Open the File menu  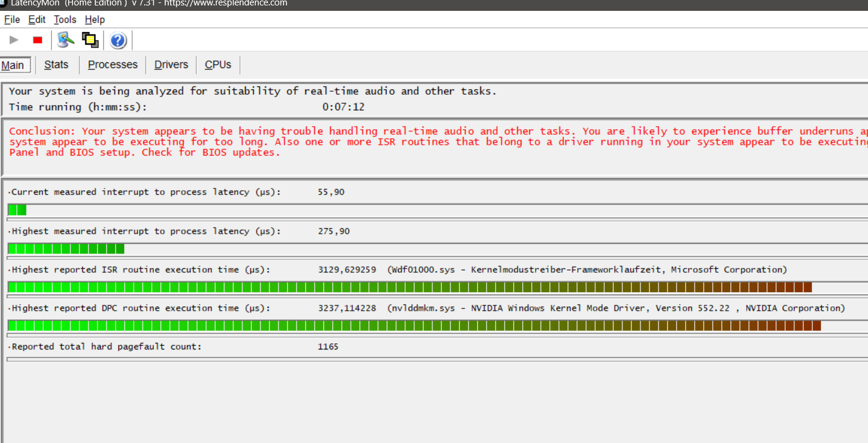pos(12,20)
